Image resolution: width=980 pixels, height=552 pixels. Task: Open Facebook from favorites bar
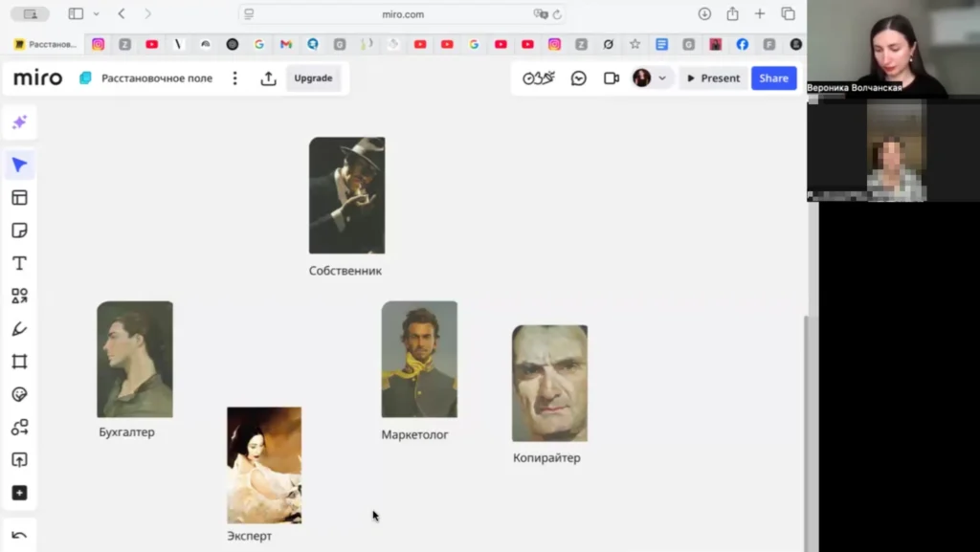tap(742, 44)
